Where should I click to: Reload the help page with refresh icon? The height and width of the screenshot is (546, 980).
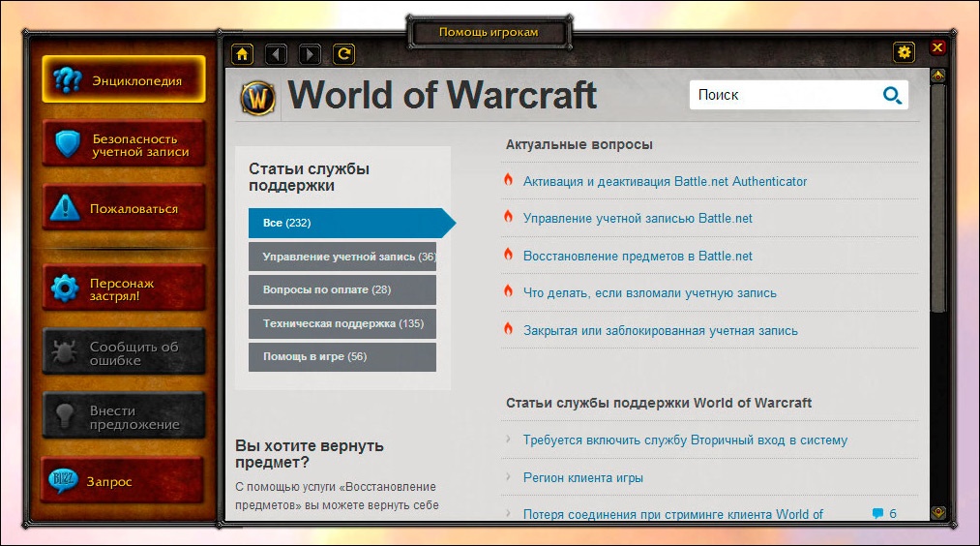[343, 54]
